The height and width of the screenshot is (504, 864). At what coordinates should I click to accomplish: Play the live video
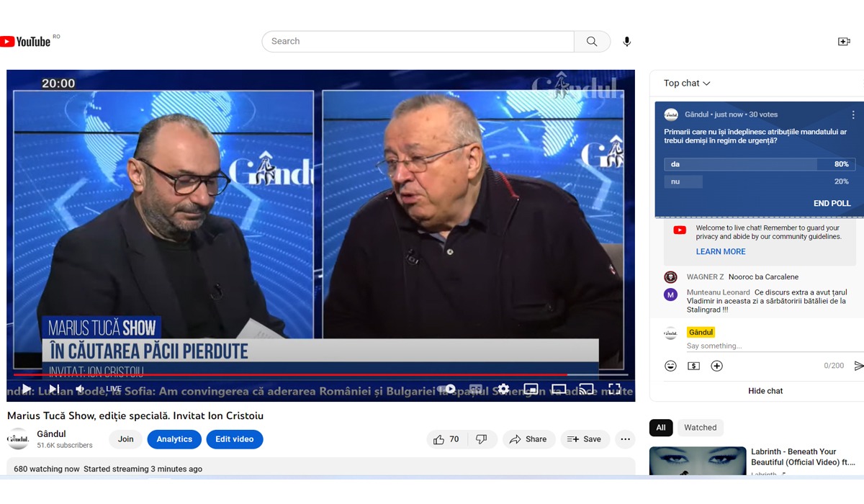click(27, 389)
